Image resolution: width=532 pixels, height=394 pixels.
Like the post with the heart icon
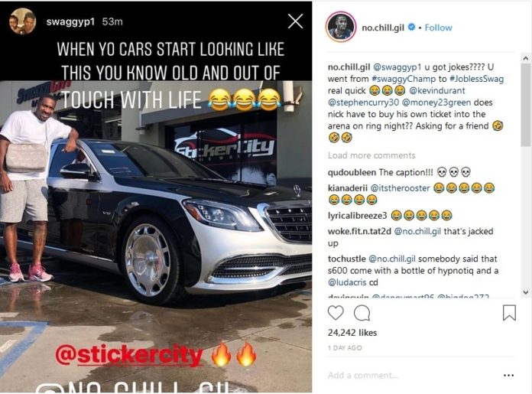coord(336,313)
